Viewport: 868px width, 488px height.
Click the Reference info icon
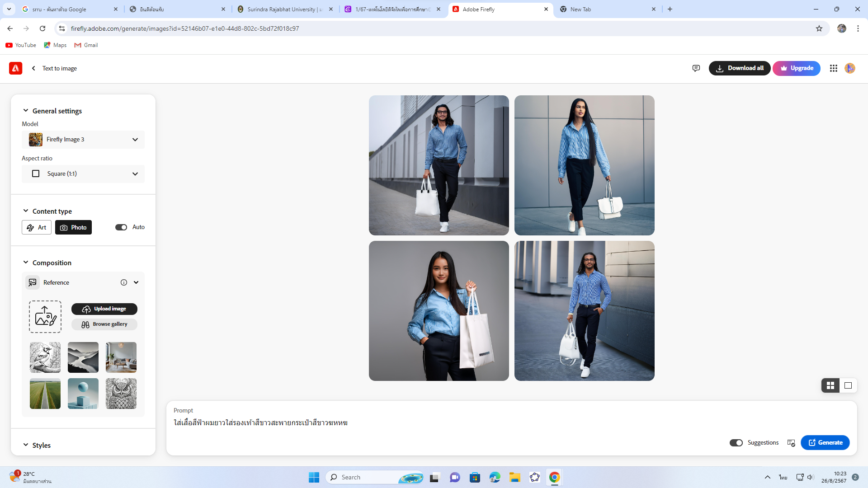pos(124,282)
